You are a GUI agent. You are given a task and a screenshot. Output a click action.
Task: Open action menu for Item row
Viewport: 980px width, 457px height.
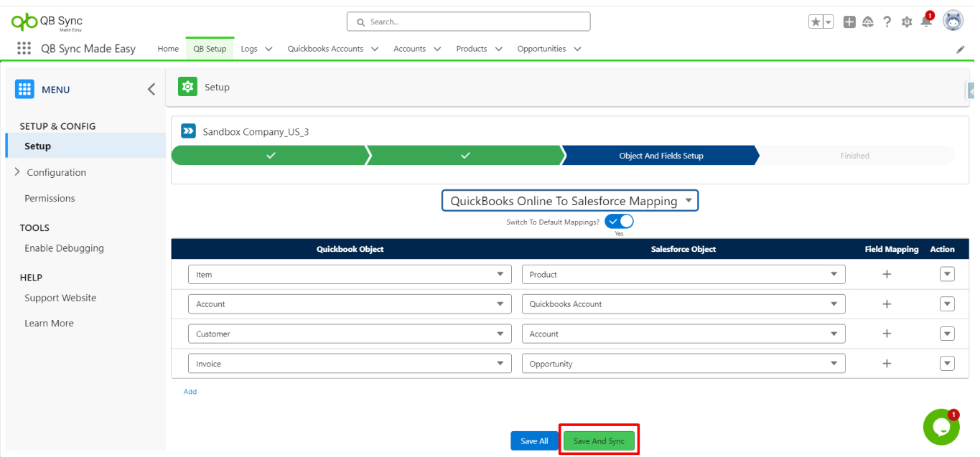click(x=947, y=274)
